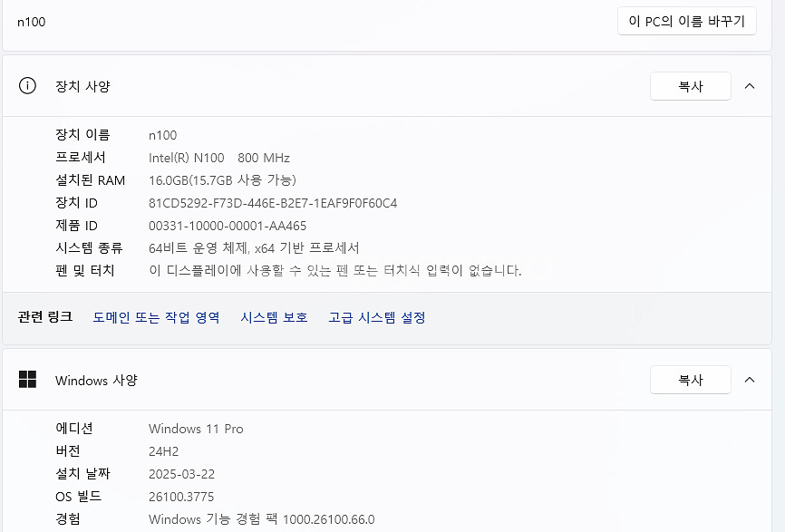Click the 복사 button in 장치 사양 section
The height and width of the screenshot is (532, 785).
[x=690, y=85]
